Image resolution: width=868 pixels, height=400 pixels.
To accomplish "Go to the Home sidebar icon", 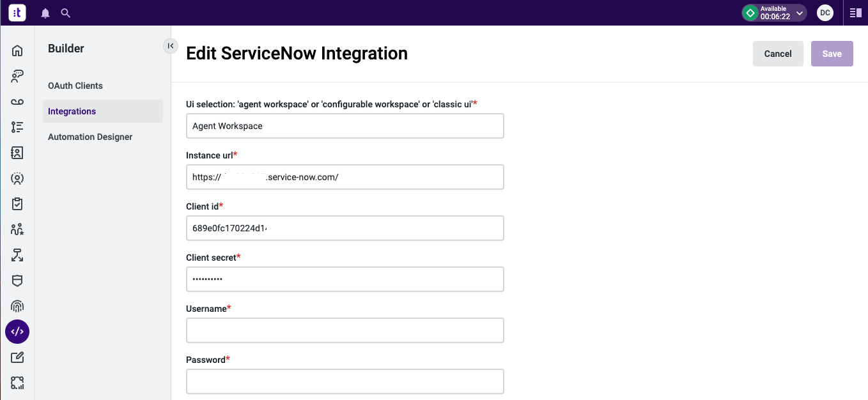I will (x=17, y=51).
